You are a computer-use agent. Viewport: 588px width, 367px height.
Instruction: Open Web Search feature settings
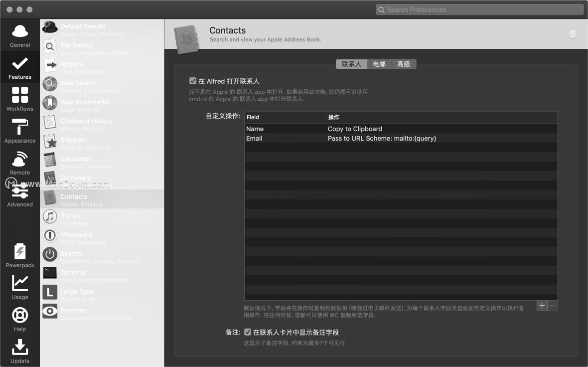click(x=102, y=86)
